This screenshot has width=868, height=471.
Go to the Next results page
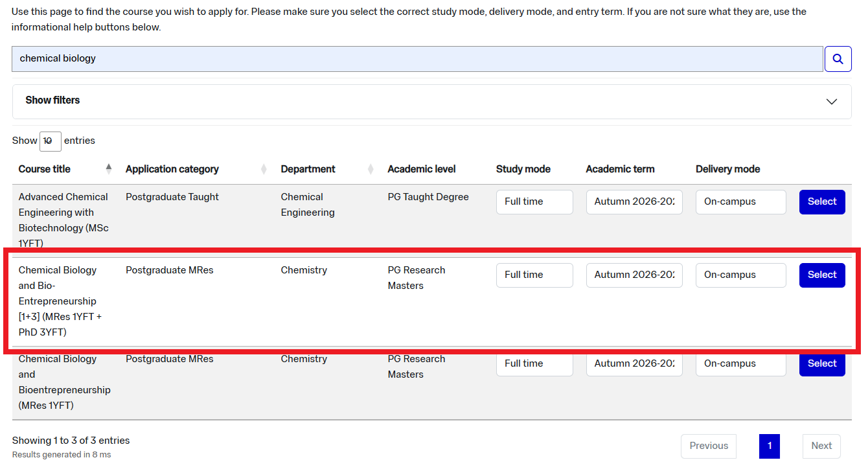pos(821,446)
